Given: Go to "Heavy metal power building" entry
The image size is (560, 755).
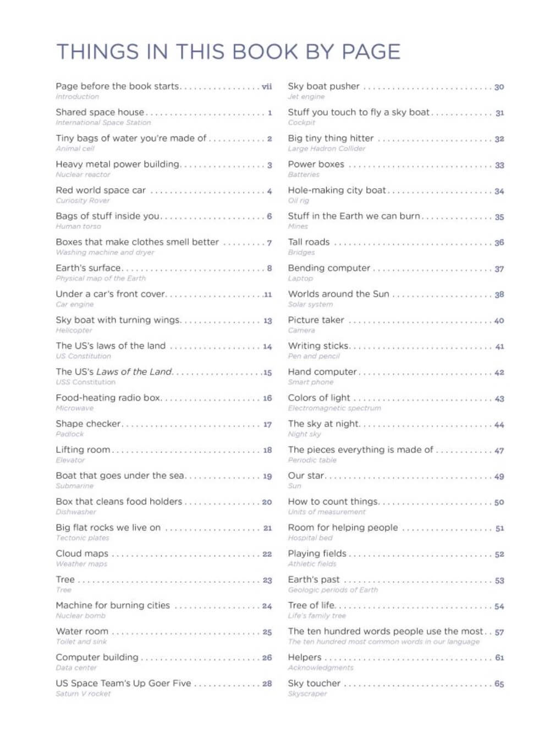Looking at the screenshot, I should [118, 164].
